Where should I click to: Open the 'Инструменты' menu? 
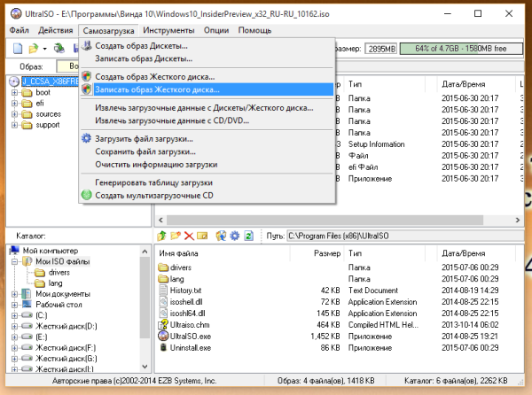168,30
